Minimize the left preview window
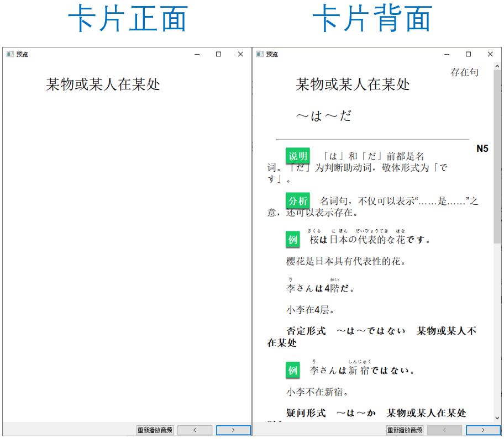 tap(197, 54)
